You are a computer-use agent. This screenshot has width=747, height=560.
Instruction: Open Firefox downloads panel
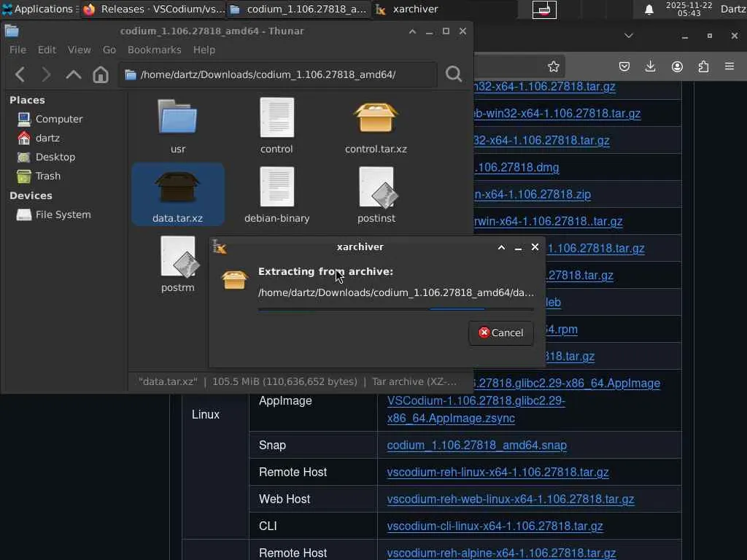tap(650, 66)
